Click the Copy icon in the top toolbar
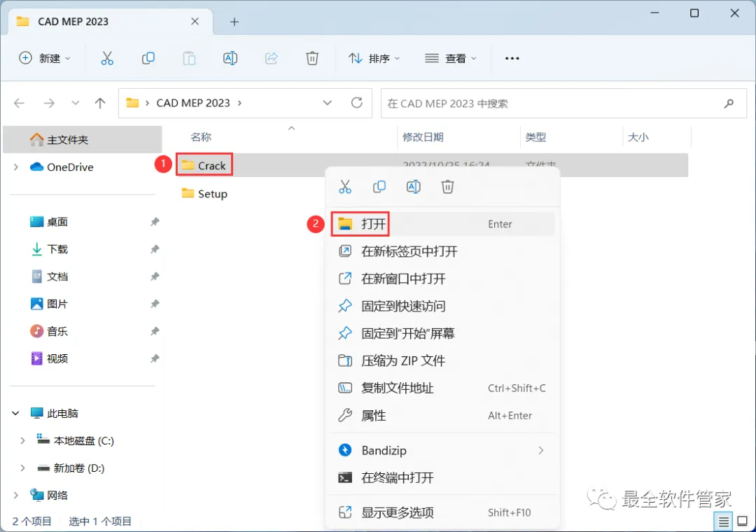Screen dimensions: 756x532 tap(148, 58)
